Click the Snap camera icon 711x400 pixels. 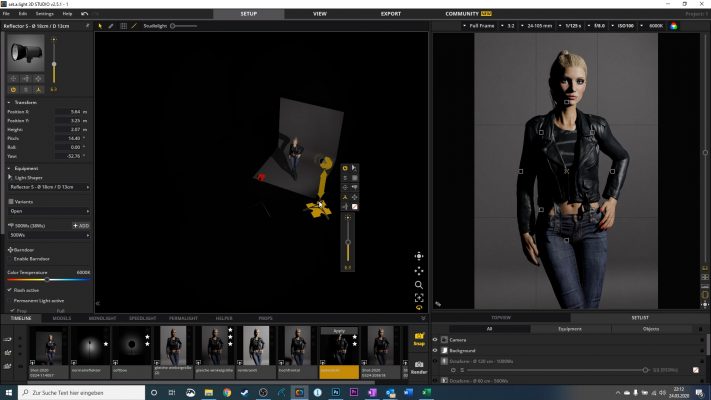pos(419,339)
